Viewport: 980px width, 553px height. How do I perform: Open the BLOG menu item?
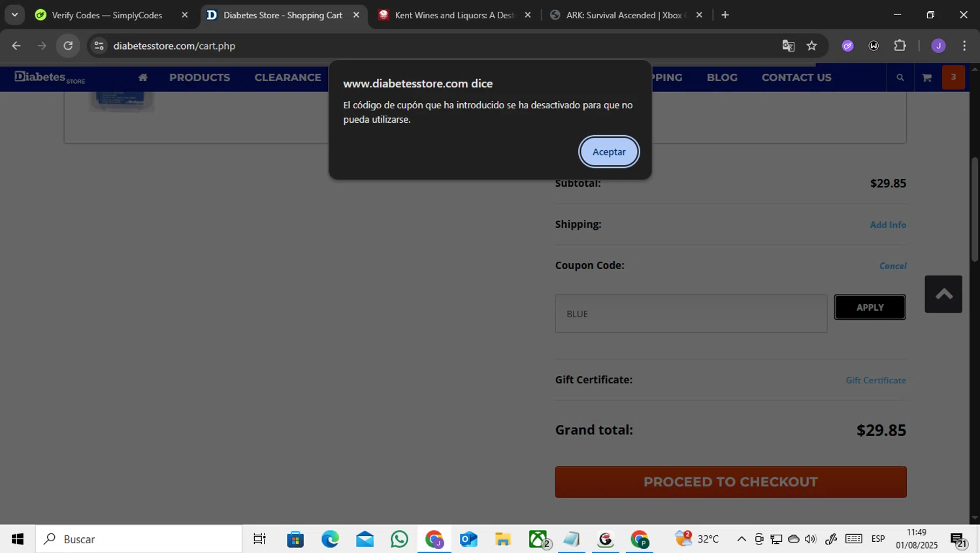(x=722, y=77)
